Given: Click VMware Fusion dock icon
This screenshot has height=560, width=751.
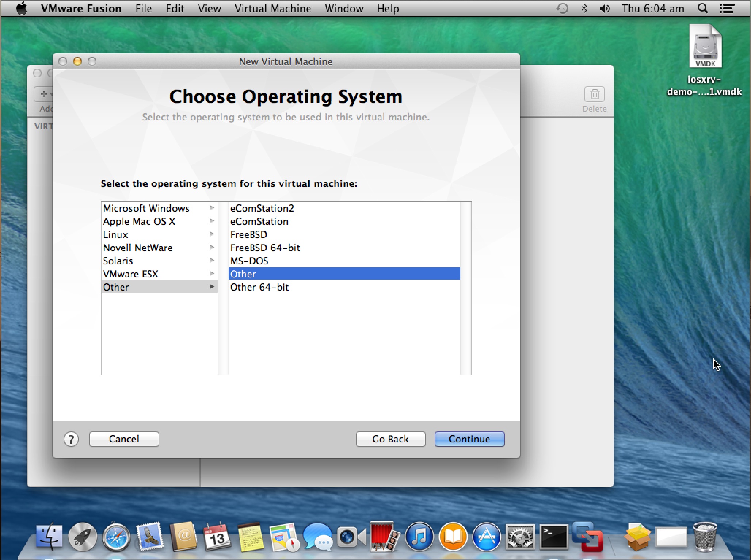Looking at the screenshot, I should pyautogui.click(x=587, y=536).
